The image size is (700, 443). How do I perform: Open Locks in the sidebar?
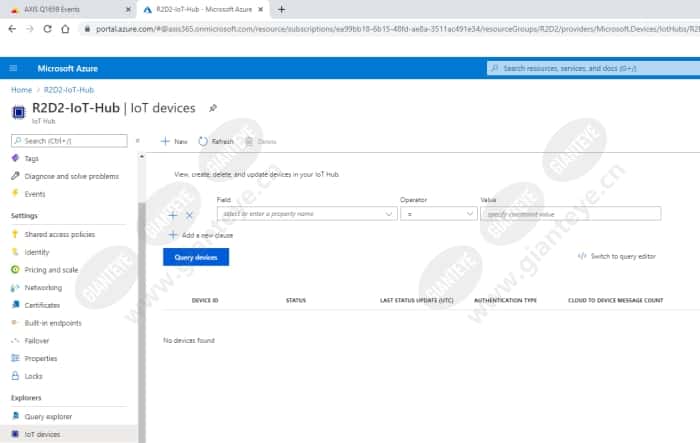point(33,376)
